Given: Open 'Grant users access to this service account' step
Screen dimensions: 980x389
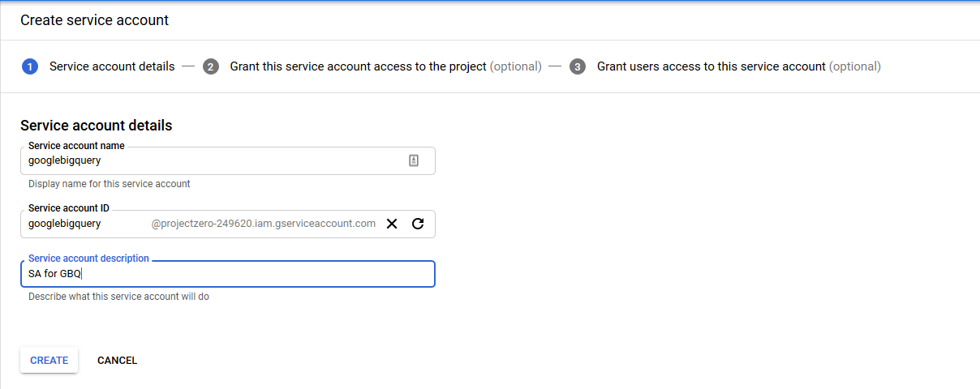Looking at the screenshot, I should [x=711, y=66].
